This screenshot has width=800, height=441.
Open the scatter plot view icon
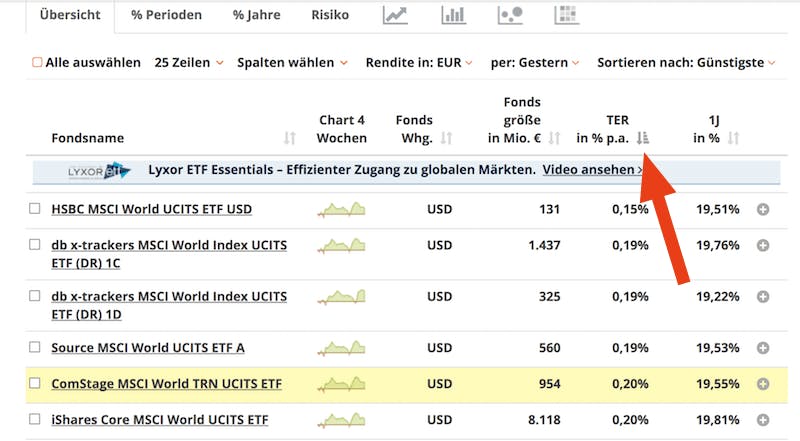(x=510, y=15)
